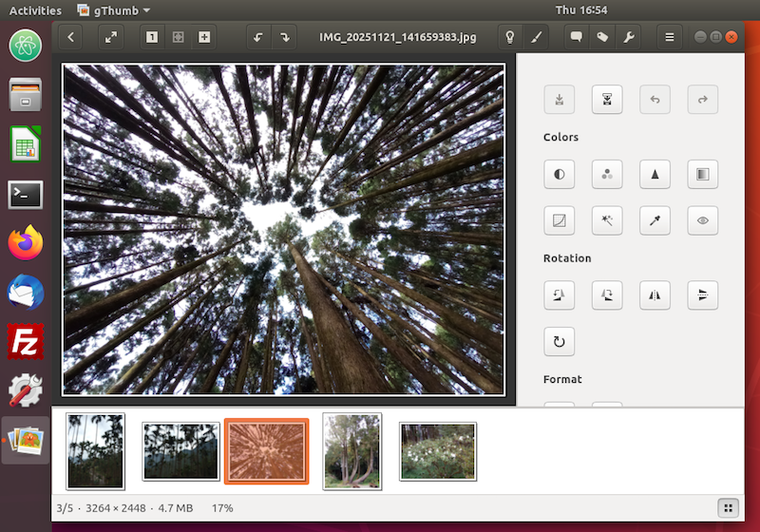Click the Save As icon in editor panel
This screenshot has height=532, width=760.
pos(607,100)
